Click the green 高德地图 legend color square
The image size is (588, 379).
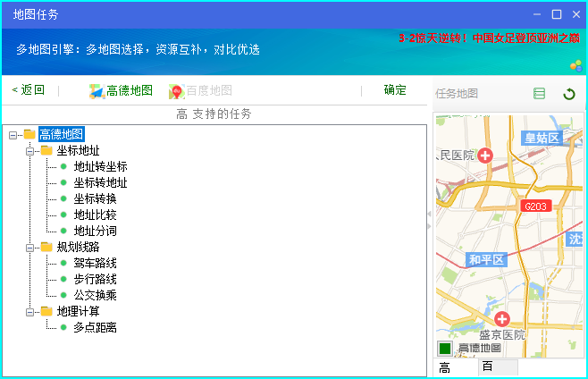coord(445,349)
